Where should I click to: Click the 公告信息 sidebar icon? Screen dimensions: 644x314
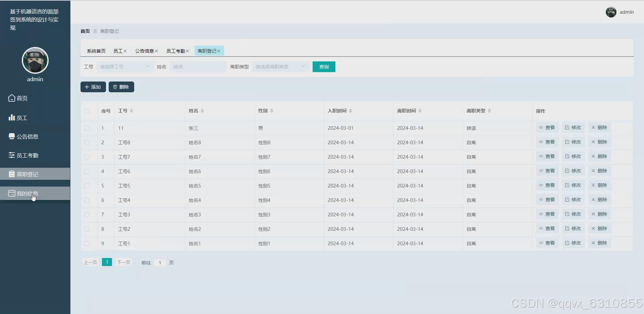point(12,136)
